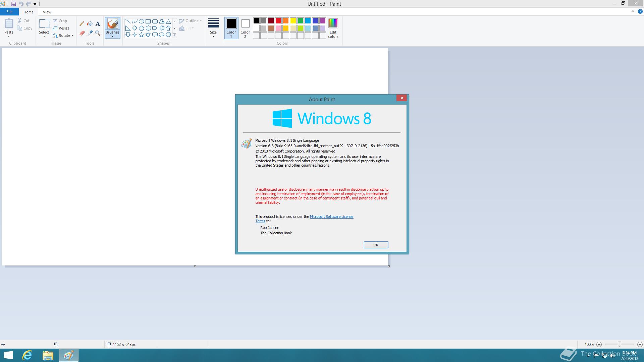Choose the Triangle shape
The width and height of the screenshot is (644, 362).
pyautogui.click(x=168, y=21)
